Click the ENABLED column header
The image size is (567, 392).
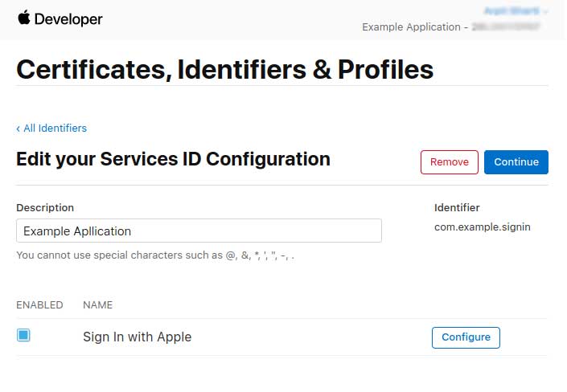point(39,305)
